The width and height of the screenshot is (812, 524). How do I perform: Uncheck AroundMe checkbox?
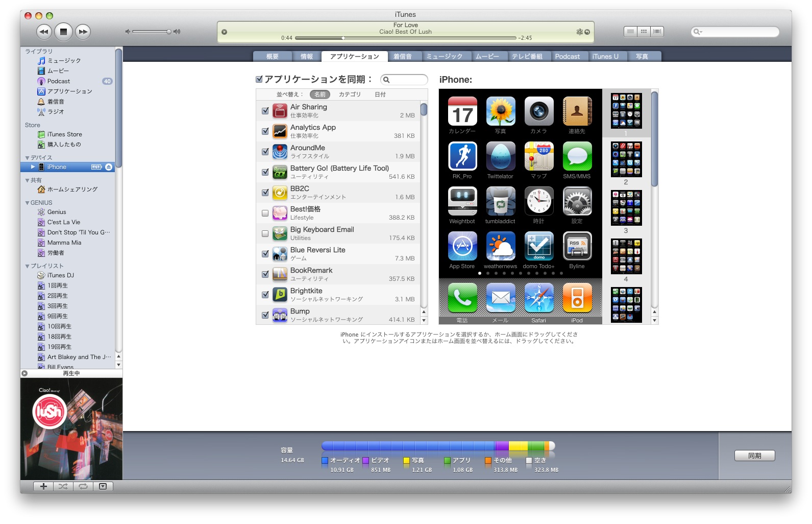265,152
